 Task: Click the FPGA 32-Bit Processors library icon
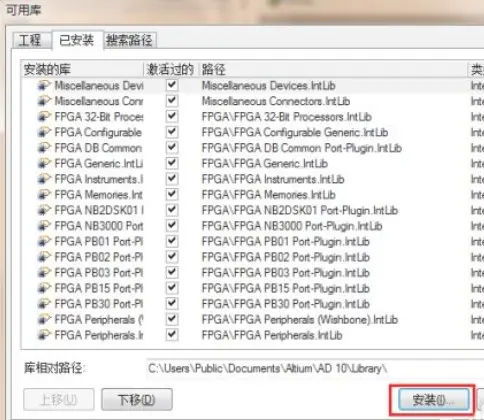44,117
